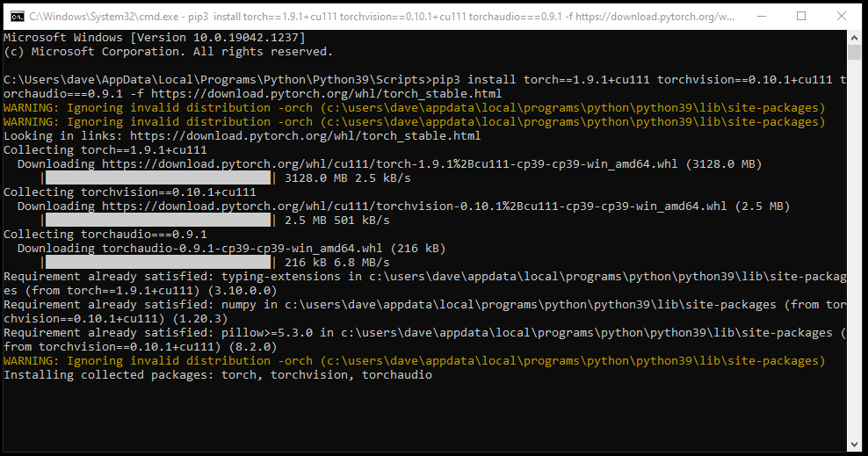The height and width of the screenshot is (456, 868).
Task: Click the torch-1.9.1 wheel download URL
Action: click(390, 163)
